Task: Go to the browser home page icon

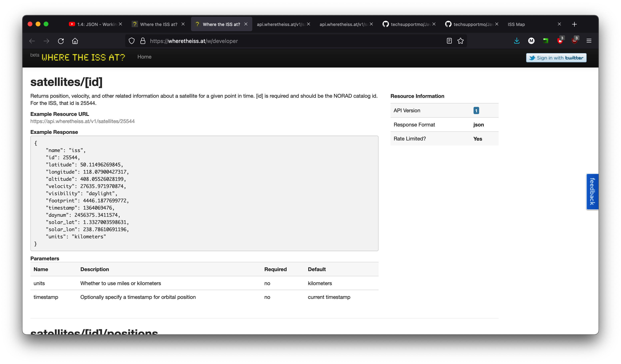Action: [x=75, y=41]
